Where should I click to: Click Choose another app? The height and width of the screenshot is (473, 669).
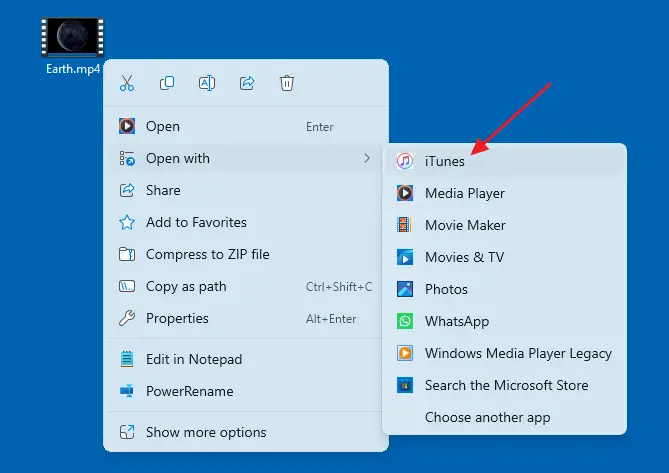504,417
